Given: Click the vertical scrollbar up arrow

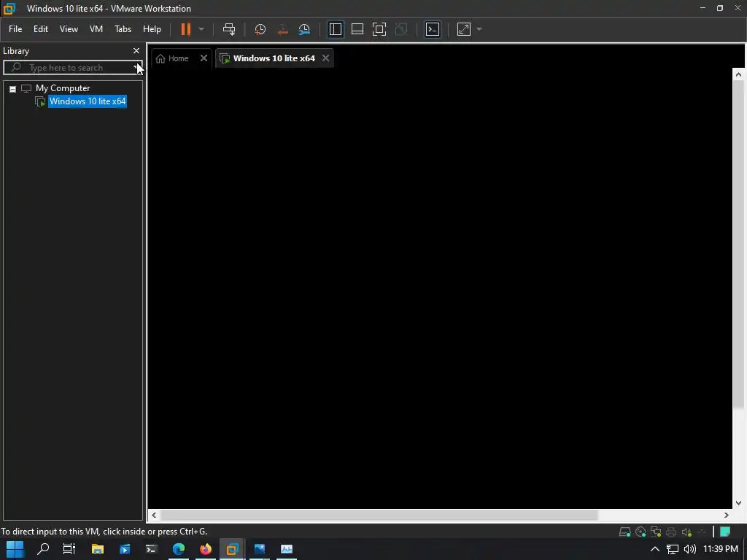Looking at the screenshot, I should [738, 74].
